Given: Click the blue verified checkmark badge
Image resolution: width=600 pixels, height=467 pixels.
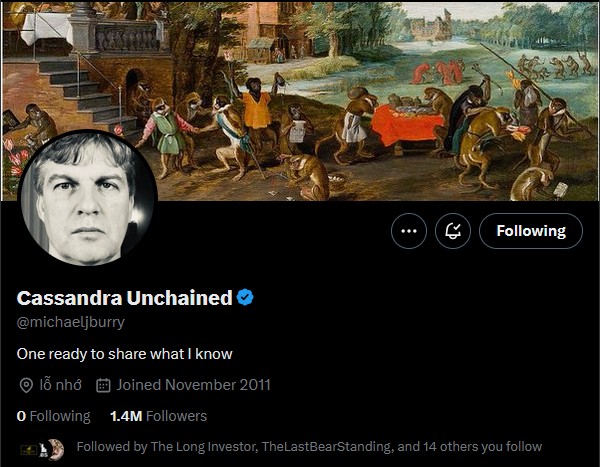Looking at the screenshot, I should [243, 297].
